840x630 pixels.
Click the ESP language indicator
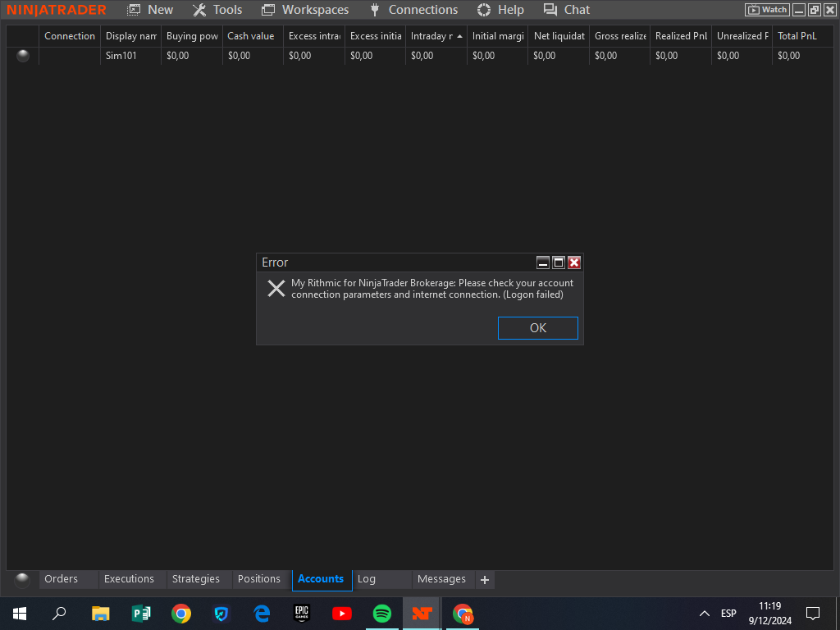728,614
